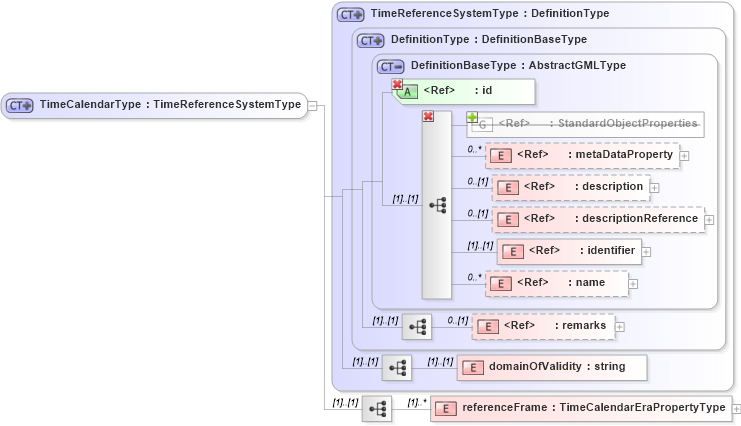Expand the identifier element
Screen dimensions: 741x426
tap(646, 252)
